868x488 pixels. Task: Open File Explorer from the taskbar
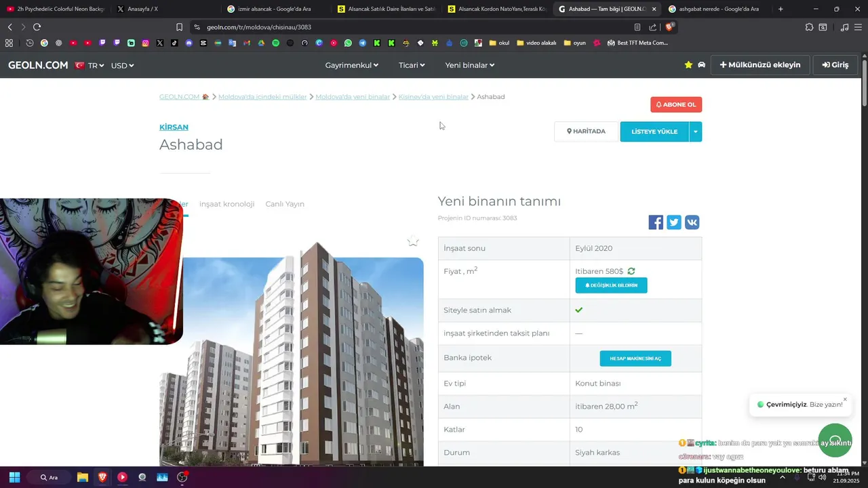pos(83,477)
